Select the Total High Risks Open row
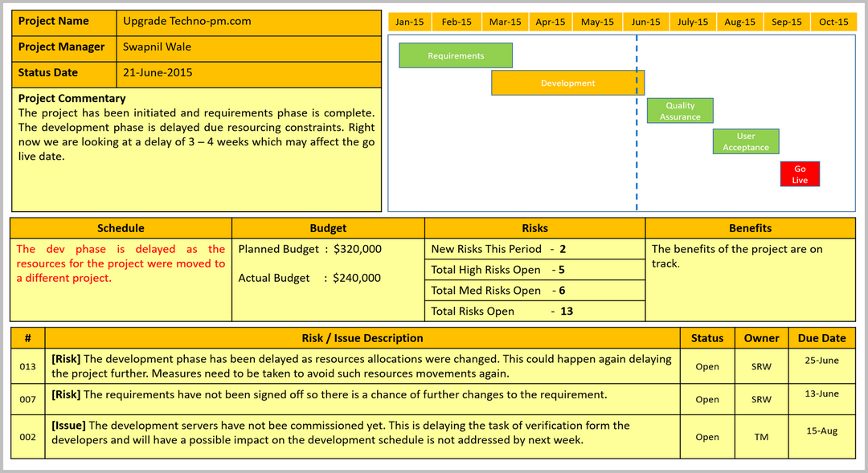This screenshot has height=473, width=868. click(x=534, y=270)
